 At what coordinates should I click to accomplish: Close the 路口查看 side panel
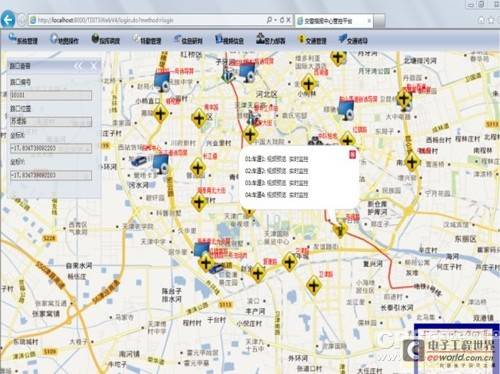tap(94, 66)
